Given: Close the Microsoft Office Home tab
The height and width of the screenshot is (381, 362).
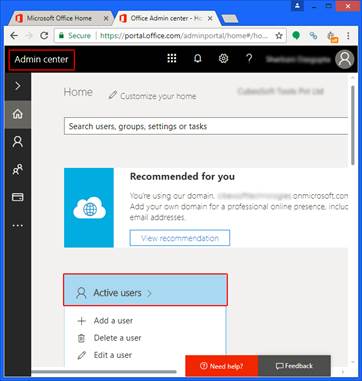Looking at the screenshot, I should coord(106,19).
